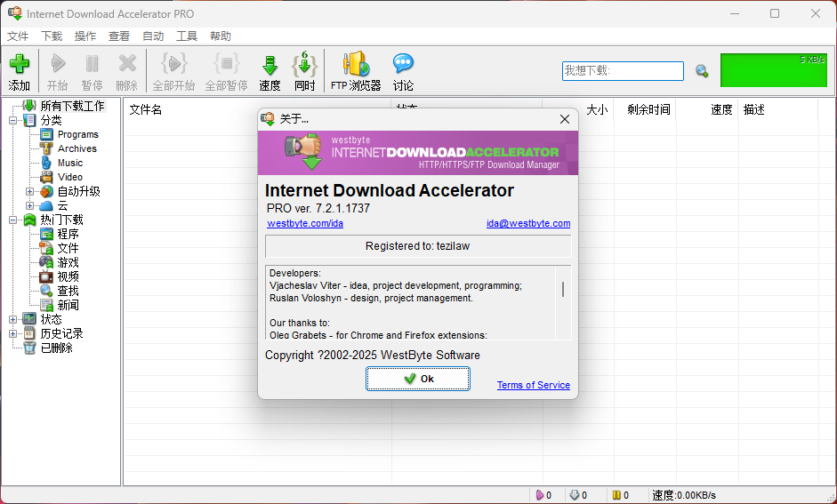The image size is (837, 504).
Task: Open the 查看 menu
Action: (x=119, y=36)
